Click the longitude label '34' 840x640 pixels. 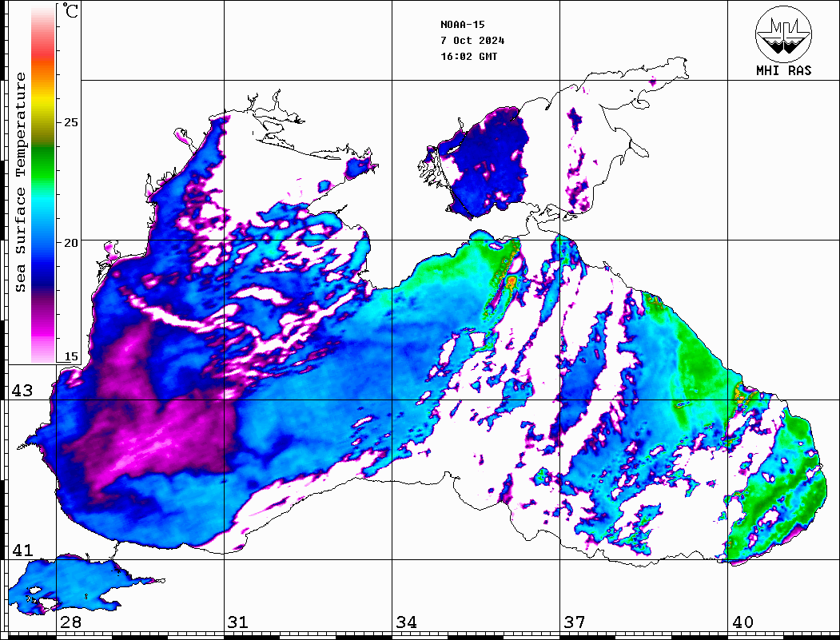point(407,622)
